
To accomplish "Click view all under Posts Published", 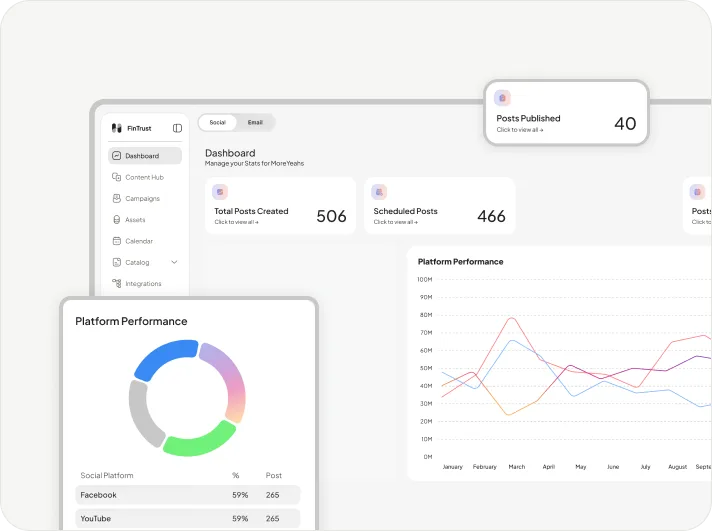I will (520, 130).
